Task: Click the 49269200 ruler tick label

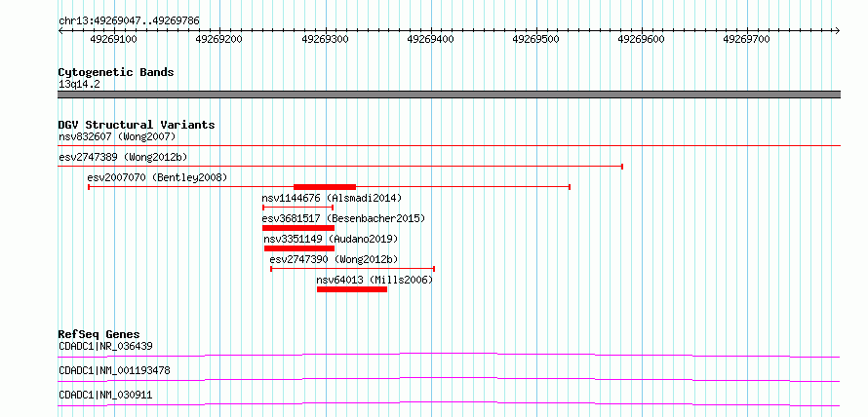Action: [x=219, y=39]
